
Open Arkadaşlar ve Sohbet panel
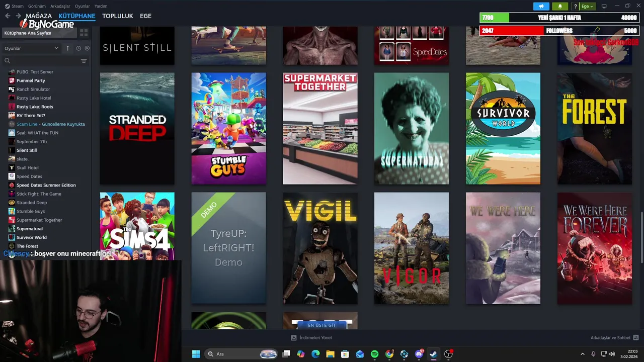click(614, 338)
